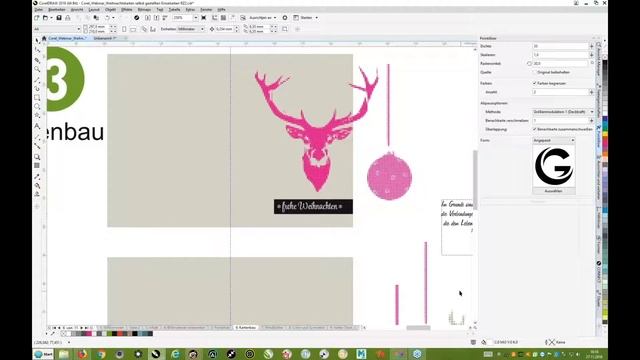Click the Rasterwinkel input field
This screenshot has height=360, width=640.
560,64
